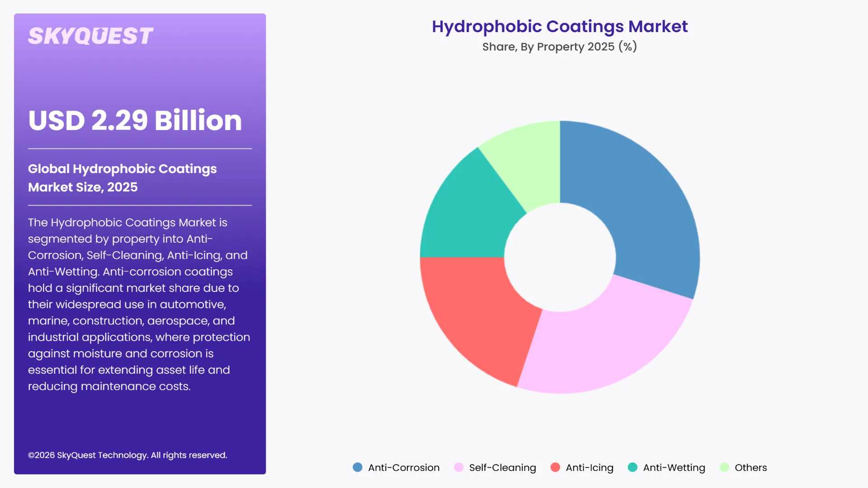This screenshot has height=488, width=868.
Task: Click the Hydrophobic Coatings Market chart title
Action: [x=560, y=27]
